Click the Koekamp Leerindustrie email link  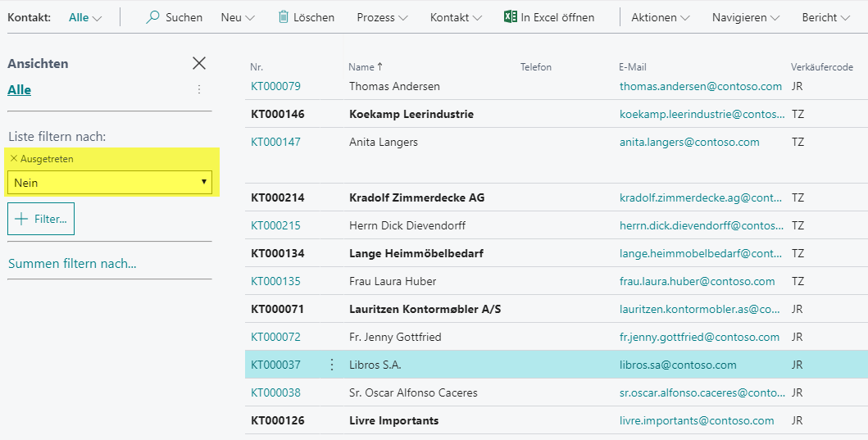pyautogui.click(x=702, y=115)
